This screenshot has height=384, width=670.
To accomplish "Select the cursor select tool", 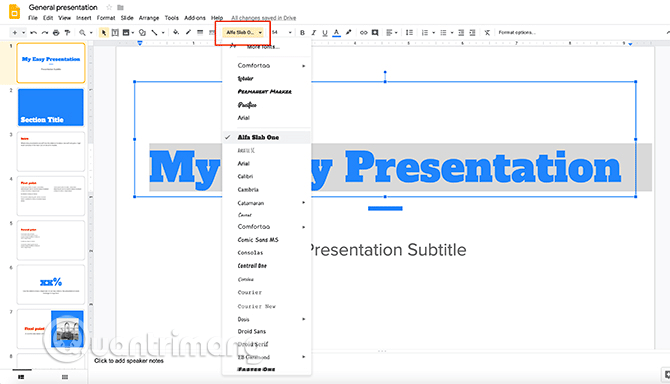I will [x=103, y=32].
